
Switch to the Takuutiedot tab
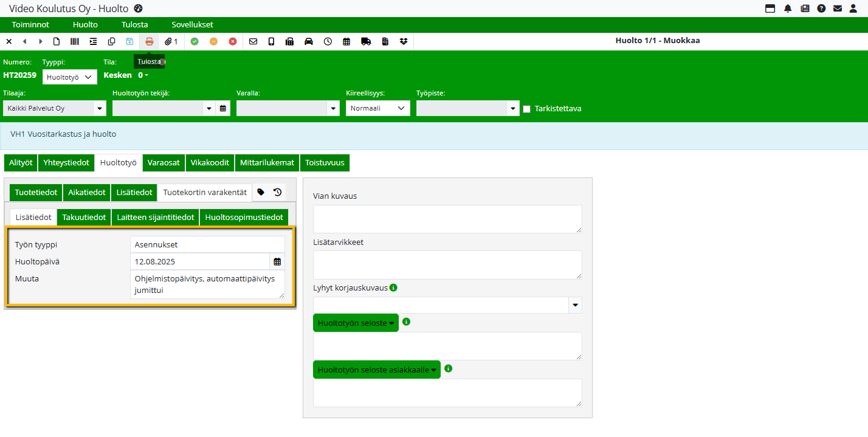coord(84,218)
